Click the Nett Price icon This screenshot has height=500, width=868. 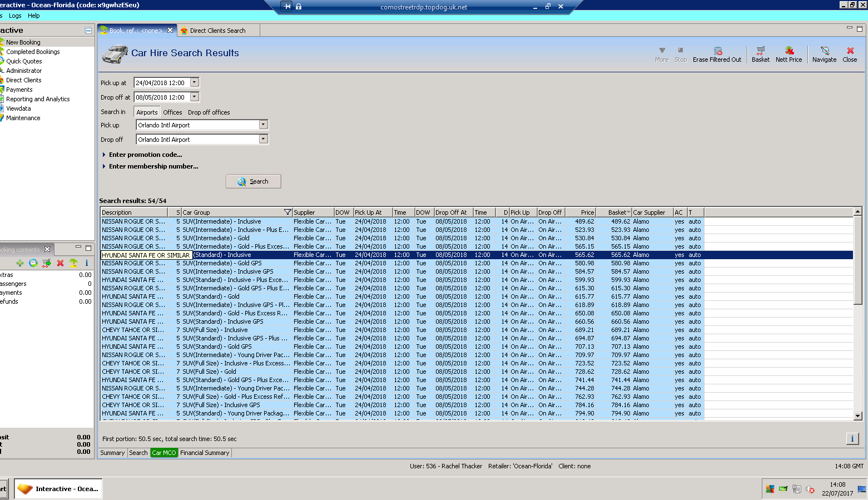tap(788, 51)
